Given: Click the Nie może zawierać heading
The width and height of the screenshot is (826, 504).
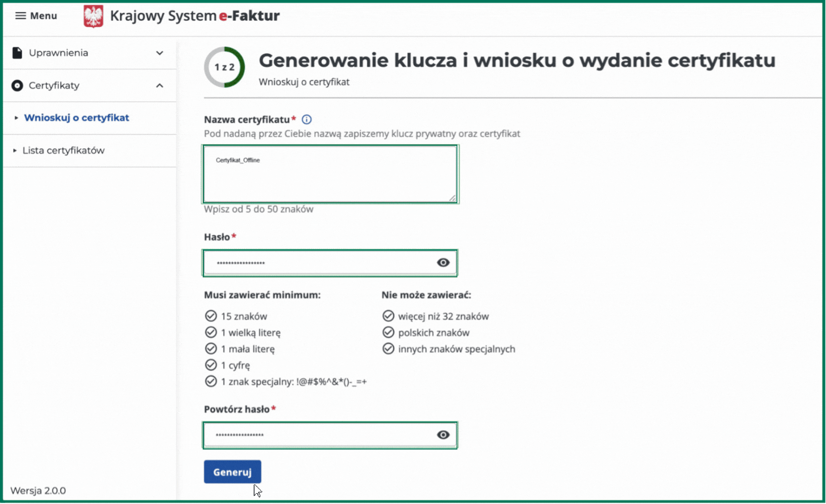Looking at the screenshot, I should (426, 295).
